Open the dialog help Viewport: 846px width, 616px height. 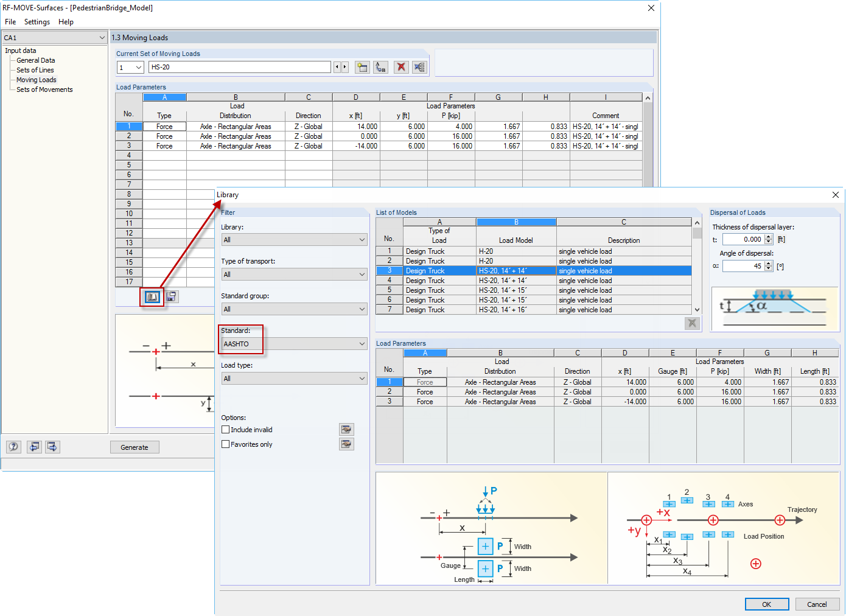tap(13, 447)
